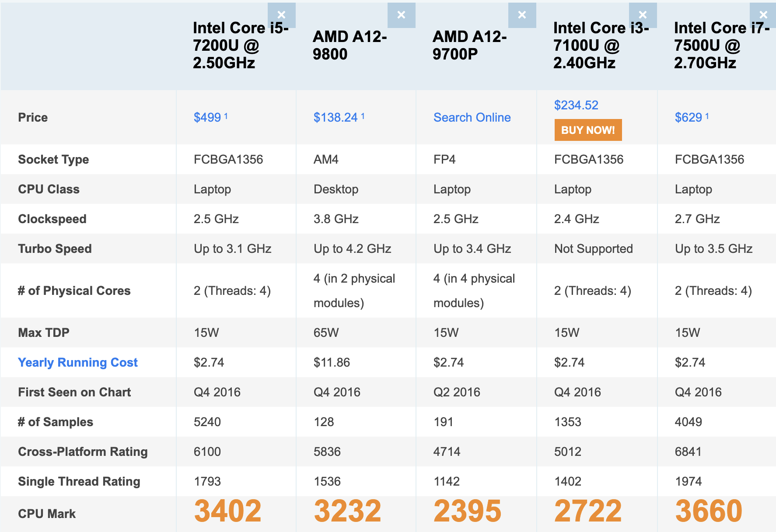Remove the Intel Core i7-7500U column
The height and width of the screenshot is (532, 776).
tap(763, 15)
